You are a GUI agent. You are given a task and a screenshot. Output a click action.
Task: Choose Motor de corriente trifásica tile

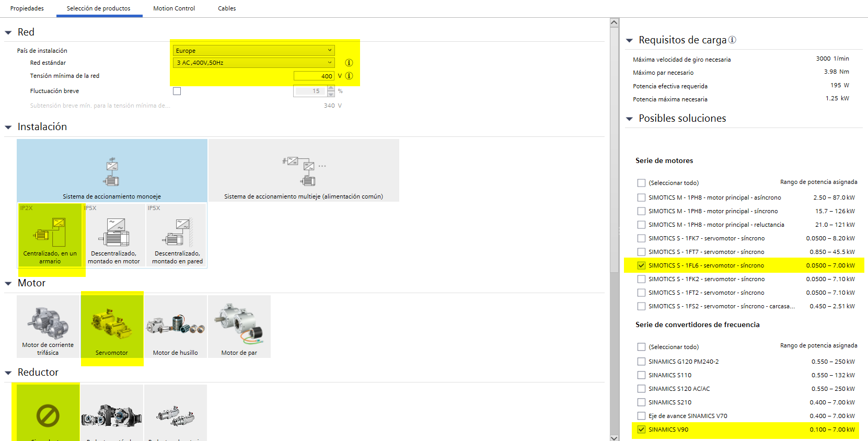pyautogui.click(x=48, y=327)
